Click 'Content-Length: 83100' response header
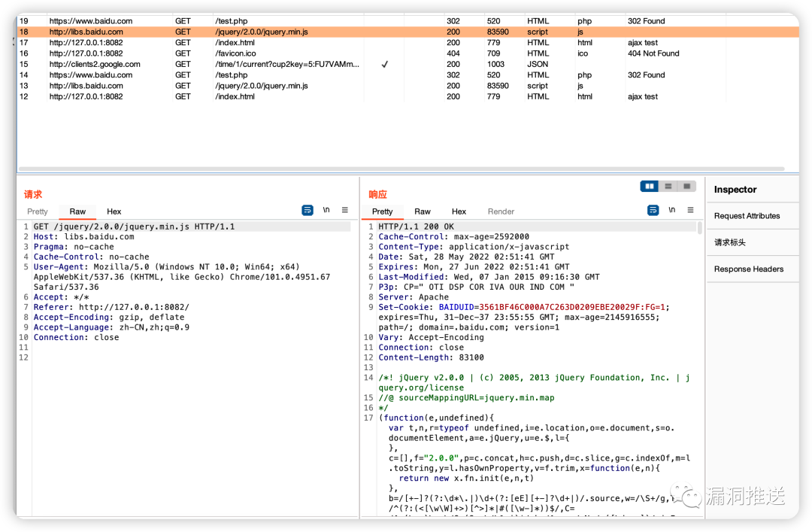Viewport: 812px width, 532px height. [431, 357]
